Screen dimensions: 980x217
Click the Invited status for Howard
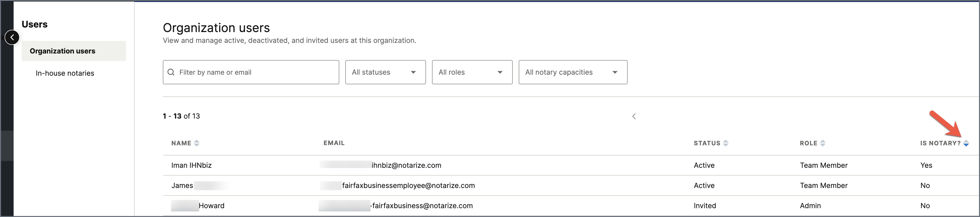click(x=705, y=206)
